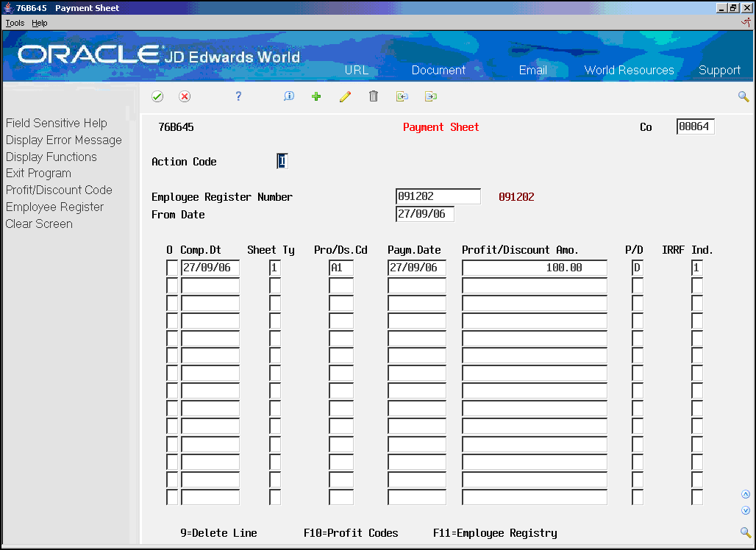Open the Document header link

click(x=438, y=70)
